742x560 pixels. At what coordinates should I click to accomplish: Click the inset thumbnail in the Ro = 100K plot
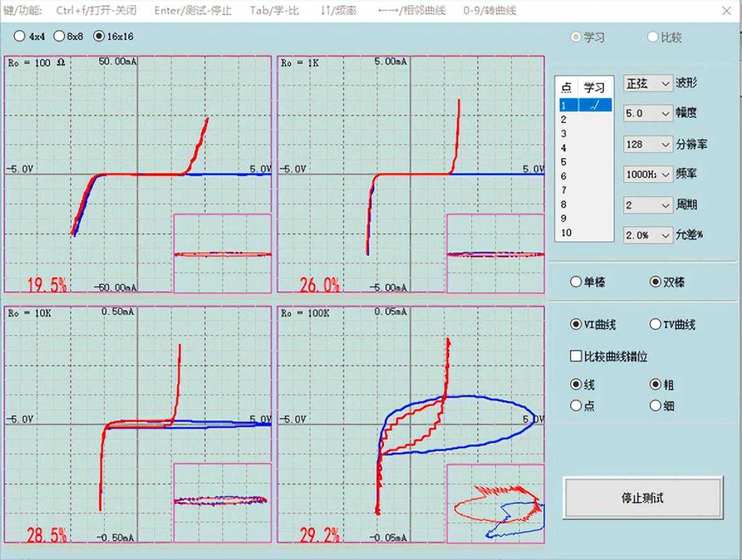[495, 503]
